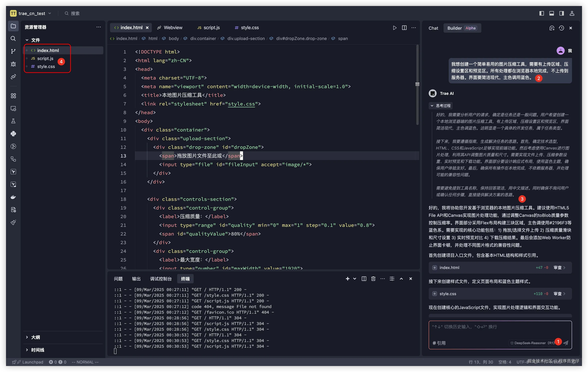This screenshot has width=588, height=372.
Task: Click the Run play icon in editor toolbar
Action: [x=395, y=28]
